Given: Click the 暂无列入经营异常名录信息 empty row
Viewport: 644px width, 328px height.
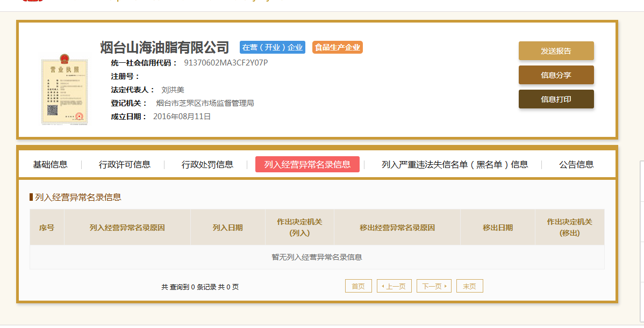Looking at the screenshot, I should click(317, 257).
